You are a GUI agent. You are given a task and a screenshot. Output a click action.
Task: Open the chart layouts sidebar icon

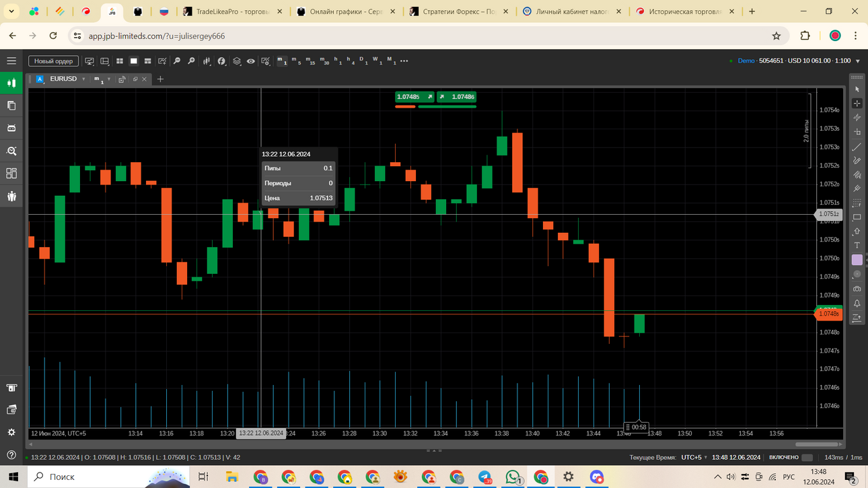pyautogui.click(x=11, y=174)
